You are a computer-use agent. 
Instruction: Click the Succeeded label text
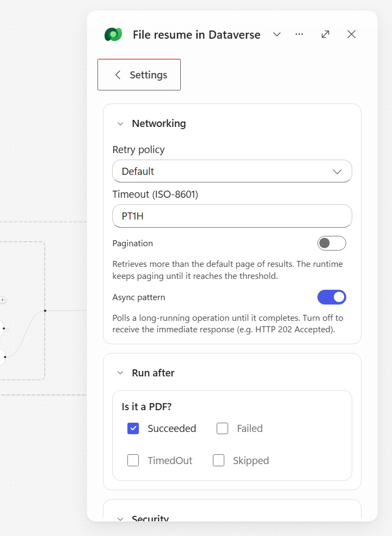tap(172, 428)
